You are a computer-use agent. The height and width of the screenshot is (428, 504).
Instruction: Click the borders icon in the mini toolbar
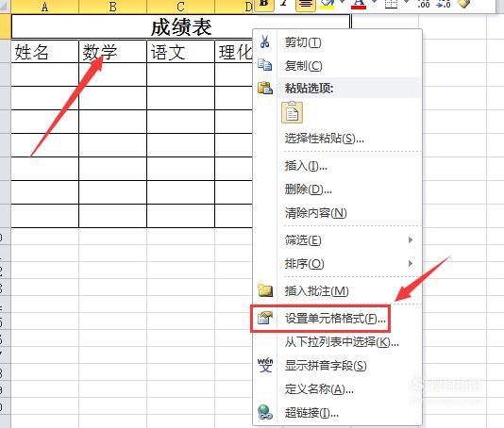pos(391,4)
